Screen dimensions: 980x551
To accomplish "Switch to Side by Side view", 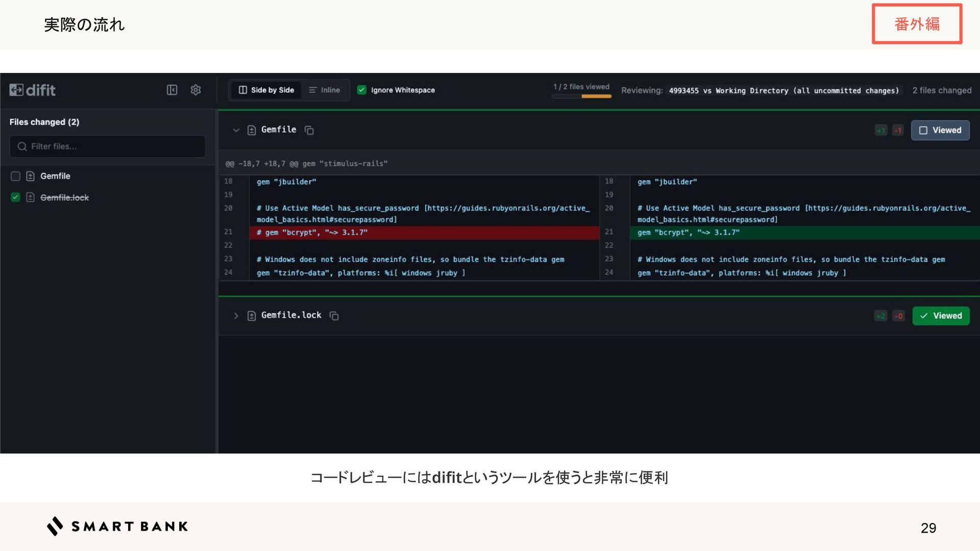I will coord(266,90).
